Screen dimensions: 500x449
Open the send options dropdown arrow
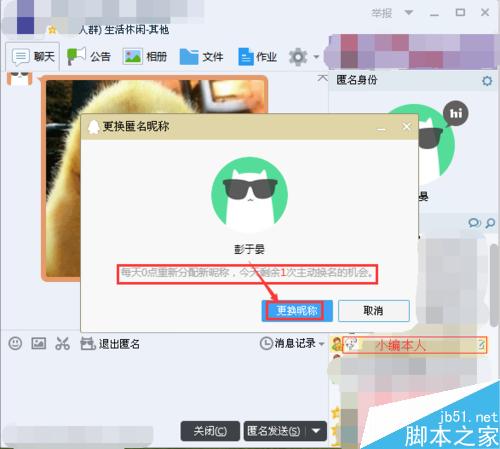pos(316,431)
